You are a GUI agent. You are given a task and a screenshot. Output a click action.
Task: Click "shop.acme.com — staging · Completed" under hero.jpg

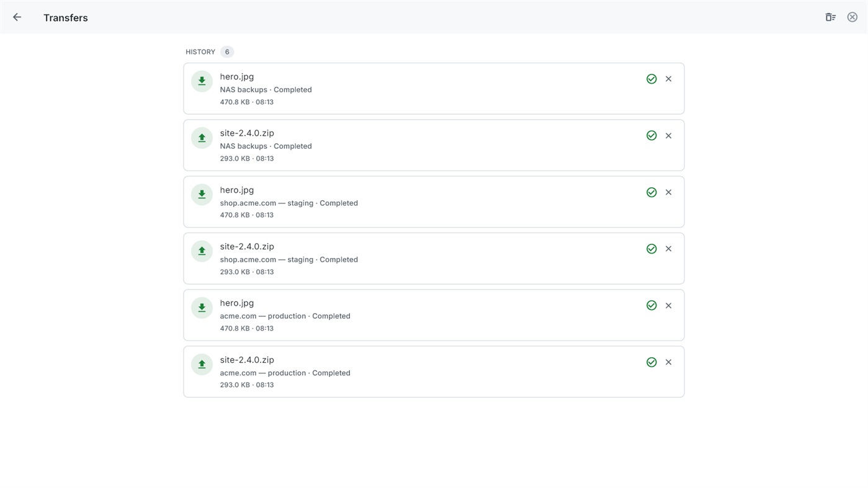coord(289,203)
